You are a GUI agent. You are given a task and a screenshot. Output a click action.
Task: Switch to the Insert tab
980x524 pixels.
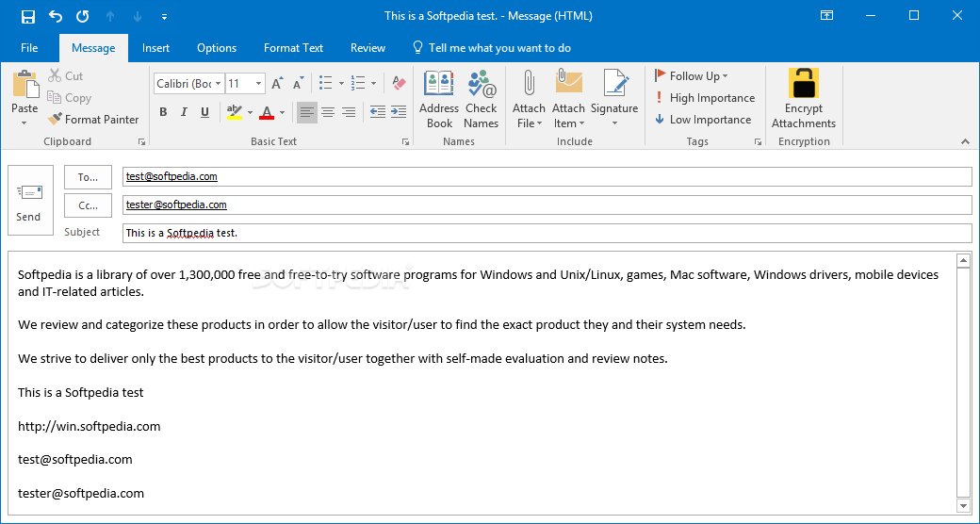(155, 48)
